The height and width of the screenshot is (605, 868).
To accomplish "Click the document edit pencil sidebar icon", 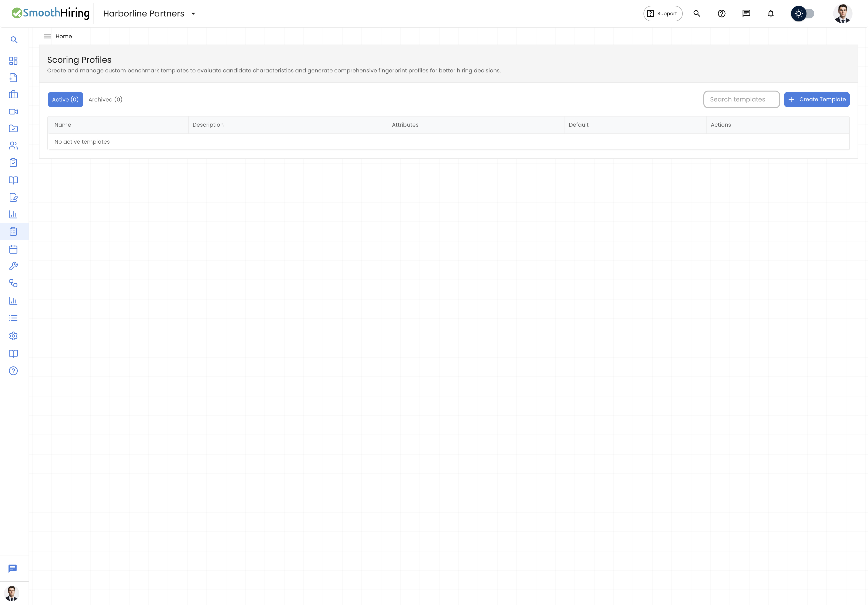I will click(13, 197).
